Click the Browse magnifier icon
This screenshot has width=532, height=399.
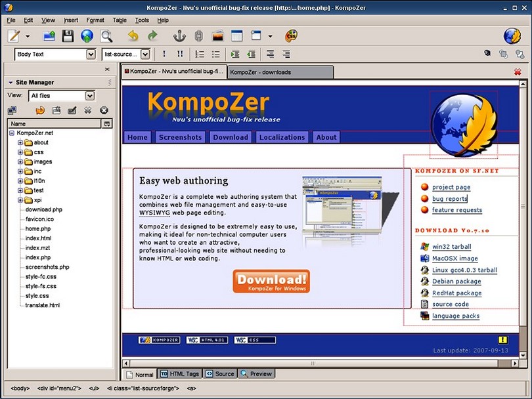[106, 35]
